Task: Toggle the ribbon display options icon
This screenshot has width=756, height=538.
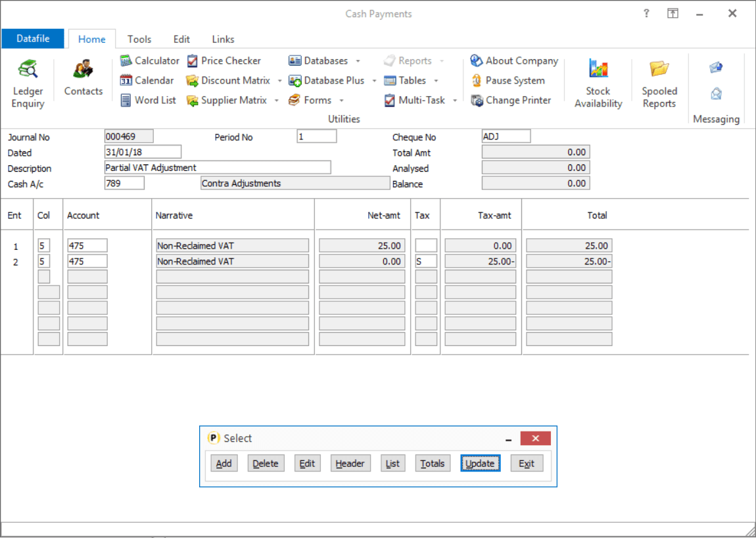Action: click(x=673, y=14)
